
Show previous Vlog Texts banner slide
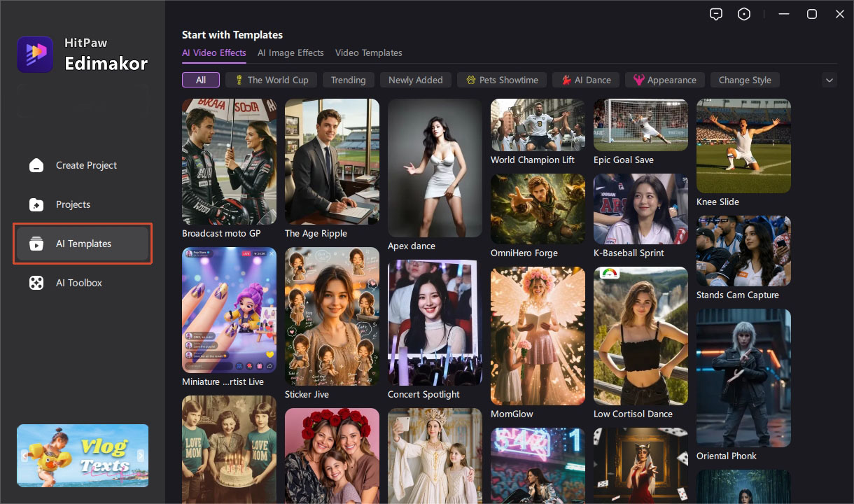24,455
